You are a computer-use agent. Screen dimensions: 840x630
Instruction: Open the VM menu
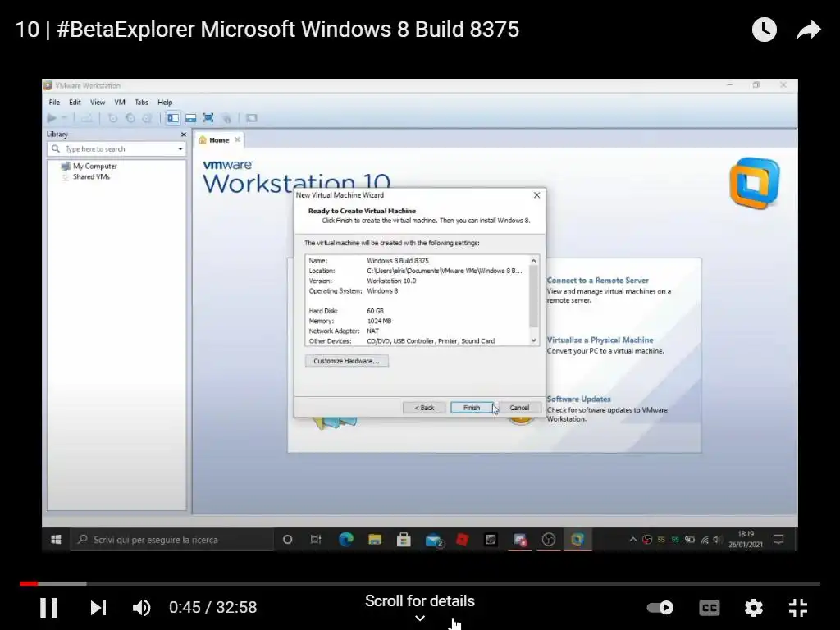point(120,102)
